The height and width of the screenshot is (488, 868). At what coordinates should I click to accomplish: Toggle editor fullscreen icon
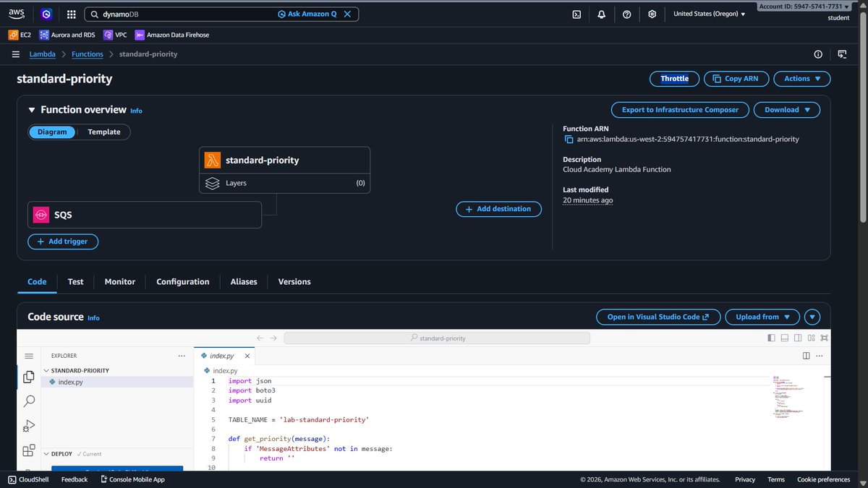point(824,338)
